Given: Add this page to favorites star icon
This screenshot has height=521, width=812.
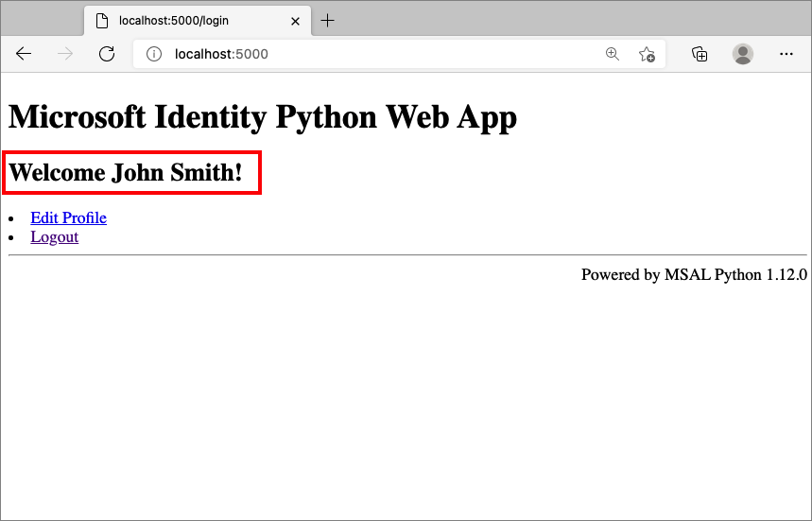Looking at the screenshot, I should [x=647, y=54].
